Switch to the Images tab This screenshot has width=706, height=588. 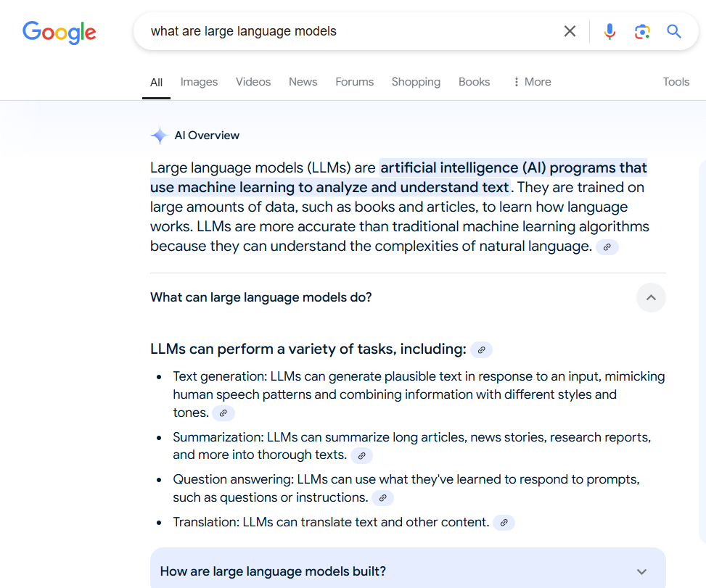[x=199, y=82]
